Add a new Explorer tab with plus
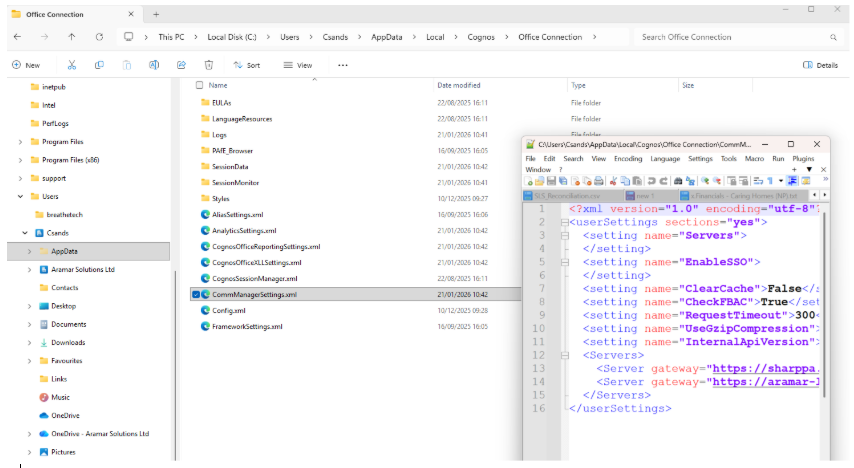 156,15
